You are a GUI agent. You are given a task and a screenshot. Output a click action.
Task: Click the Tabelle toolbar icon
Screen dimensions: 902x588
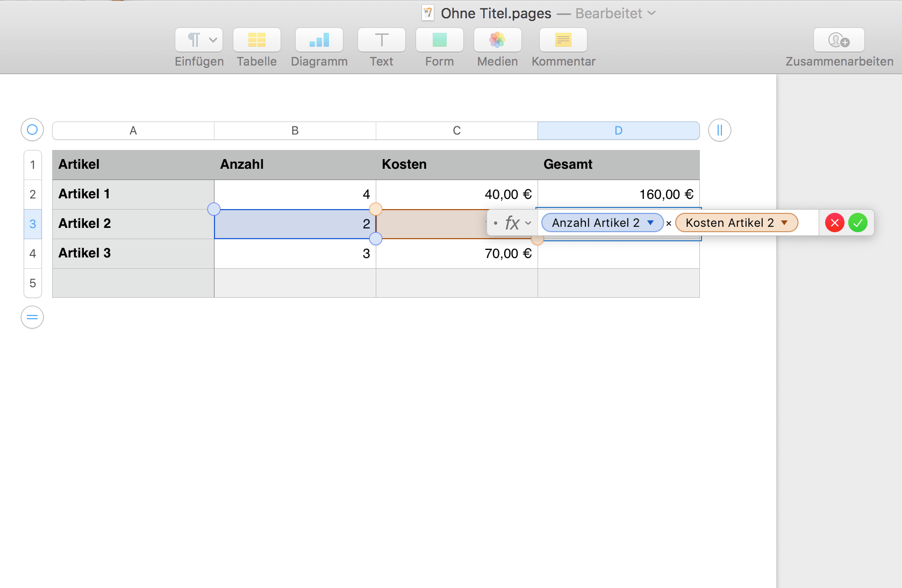pyautogui.click(x=256, y=40)
